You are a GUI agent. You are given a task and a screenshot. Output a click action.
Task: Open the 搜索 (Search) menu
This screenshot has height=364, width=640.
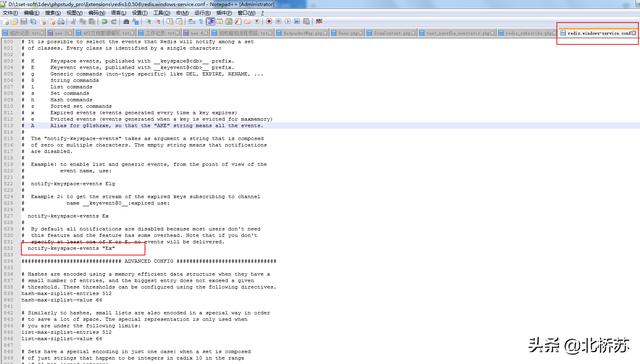tap(53, 13)
